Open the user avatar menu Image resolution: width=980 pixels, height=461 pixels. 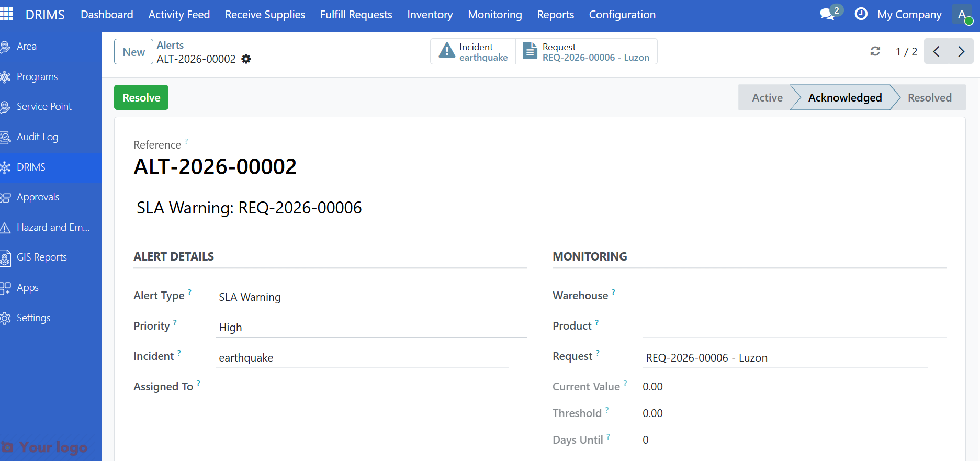click(962, 14)
